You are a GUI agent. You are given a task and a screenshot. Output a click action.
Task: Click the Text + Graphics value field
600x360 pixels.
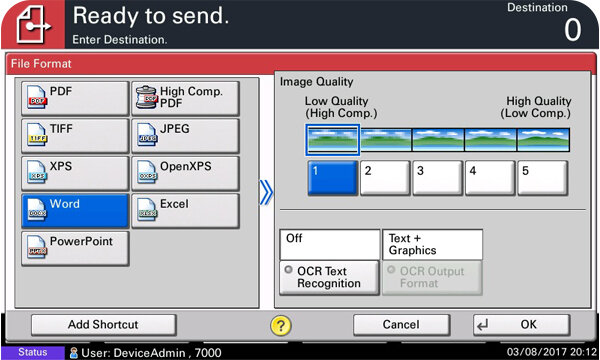pos(433,244)
